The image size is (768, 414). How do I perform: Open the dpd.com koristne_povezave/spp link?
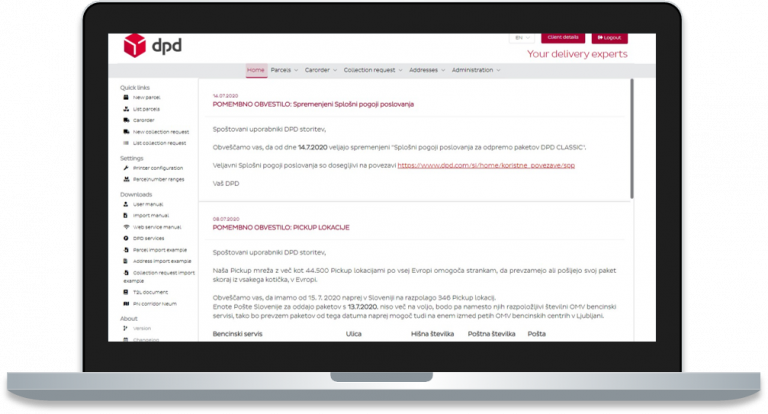(x=486, y=166)
